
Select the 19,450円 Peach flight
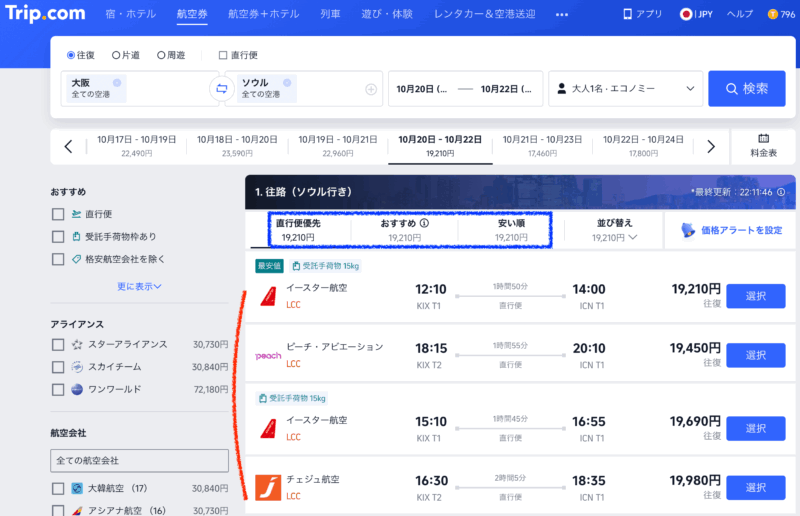tap(756, 355)
